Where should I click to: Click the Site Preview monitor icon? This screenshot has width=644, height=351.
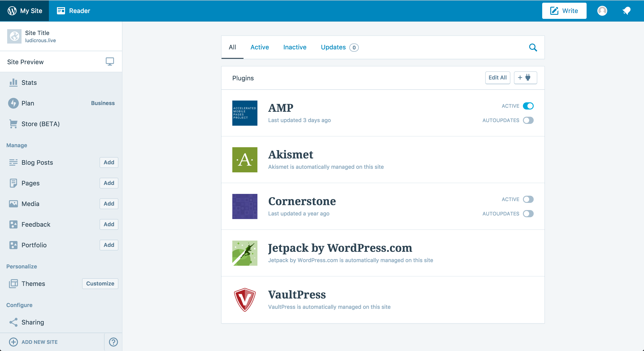110,61
